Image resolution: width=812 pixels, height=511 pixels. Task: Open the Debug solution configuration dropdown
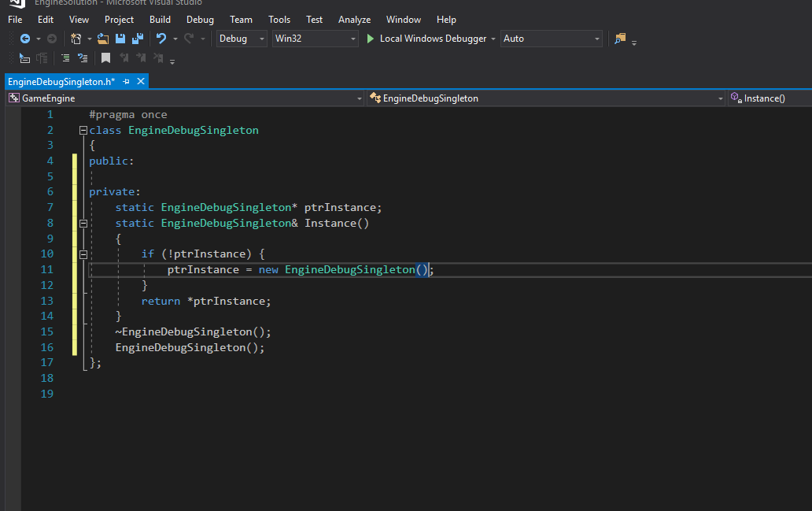pyautogui.click(x=239, y=38)
